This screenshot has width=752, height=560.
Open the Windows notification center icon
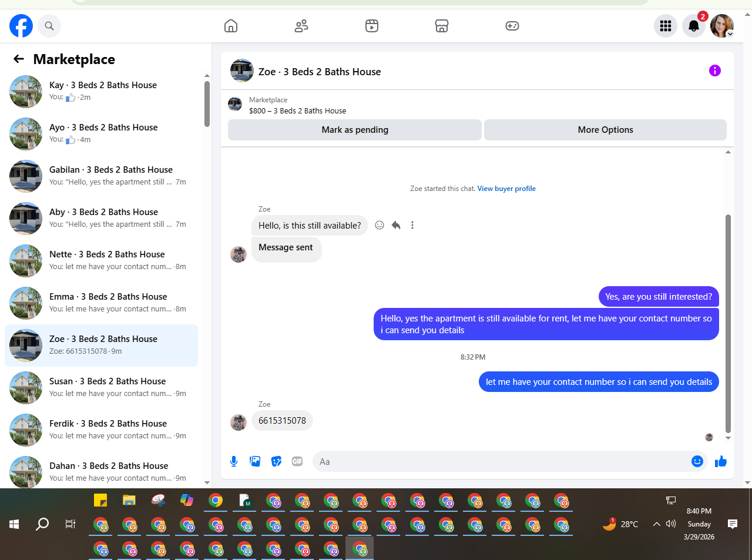pos(733,524)
